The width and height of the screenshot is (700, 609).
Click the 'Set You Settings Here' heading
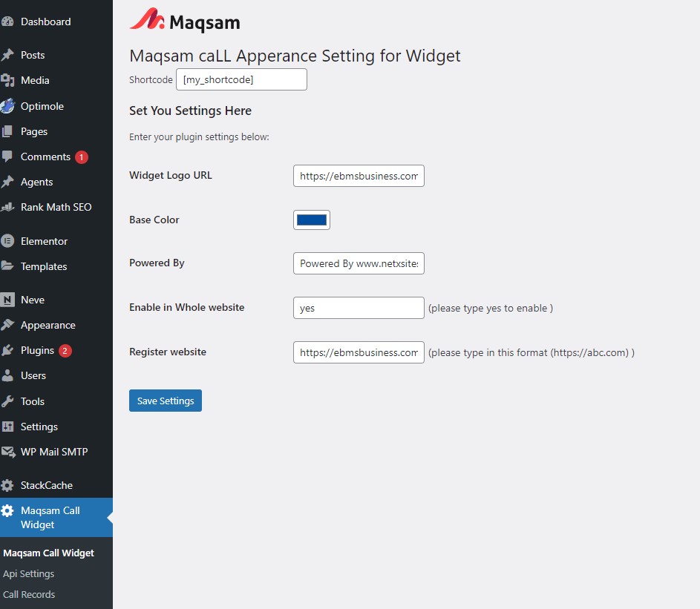coord(191,111)
